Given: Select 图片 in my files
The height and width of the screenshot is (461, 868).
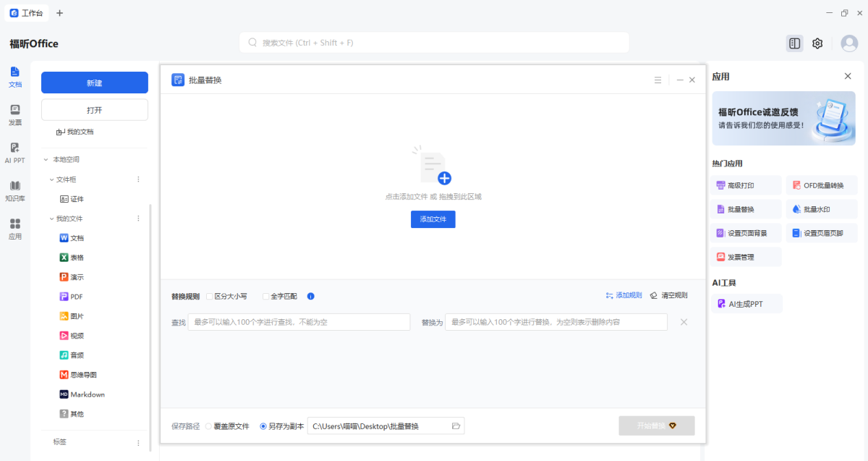Looking at the screenshot, I should pos(72,316).
